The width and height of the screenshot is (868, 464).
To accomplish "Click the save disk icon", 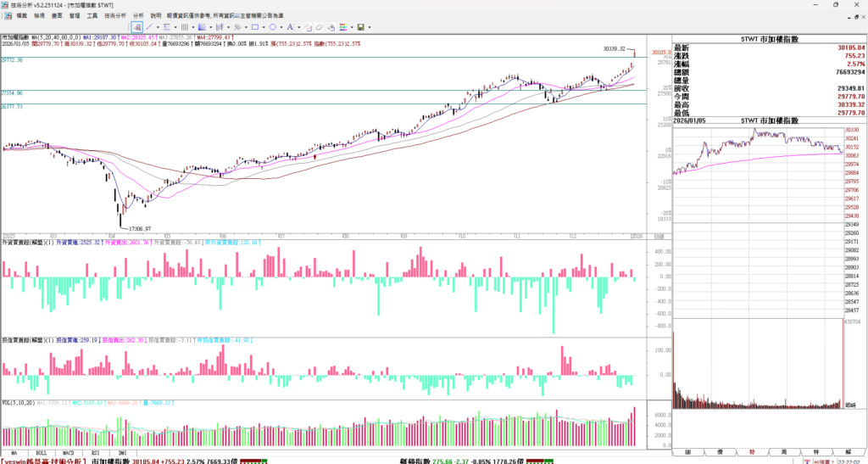I will (360, 27).
